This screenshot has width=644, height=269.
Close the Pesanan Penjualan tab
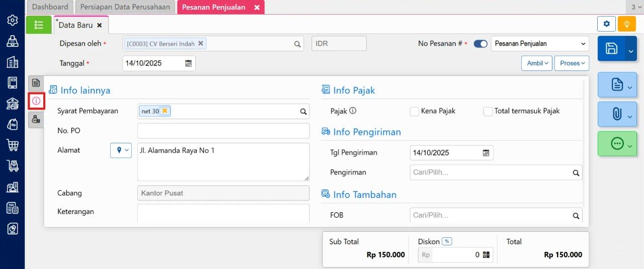click(x=257, y=8)
